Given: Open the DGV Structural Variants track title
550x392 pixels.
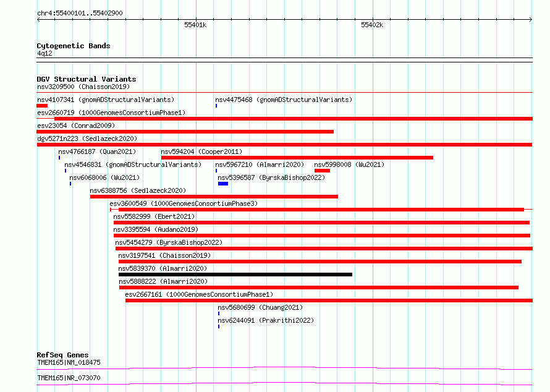Looking at the screenshot, I should tap(87, 79).
